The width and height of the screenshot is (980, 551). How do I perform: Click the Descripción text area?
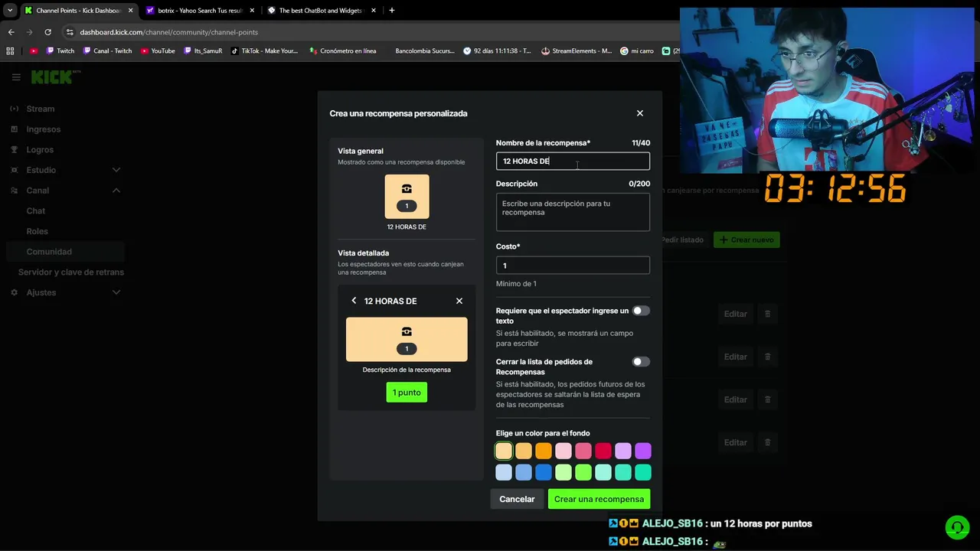573,212
